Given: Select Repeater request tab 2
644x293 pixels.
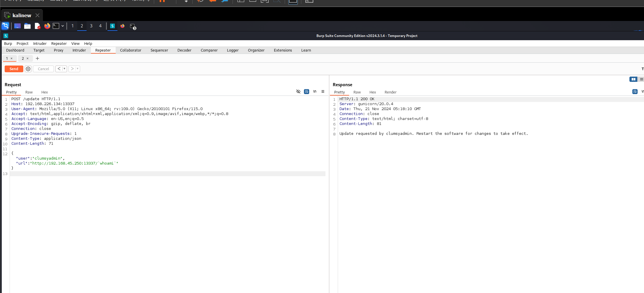Looking at the screenshot, I should click(23, 58).
